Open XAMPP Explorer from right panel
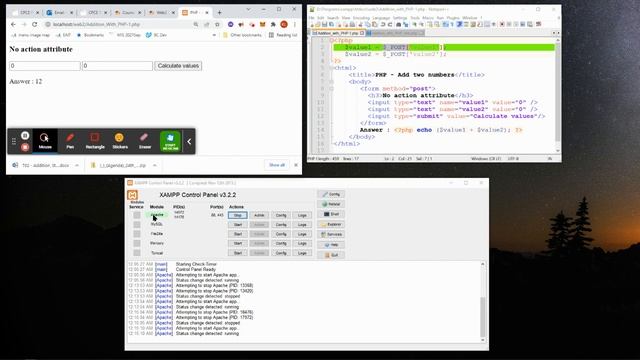The width and height of the screenshot is (640, 360). 331,224
